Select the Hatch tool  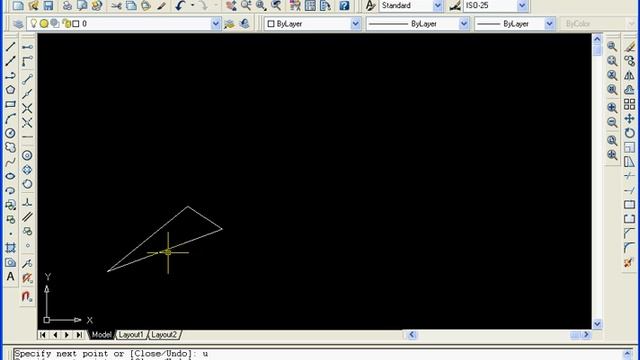pyautogui.click(x=11, y=248)
